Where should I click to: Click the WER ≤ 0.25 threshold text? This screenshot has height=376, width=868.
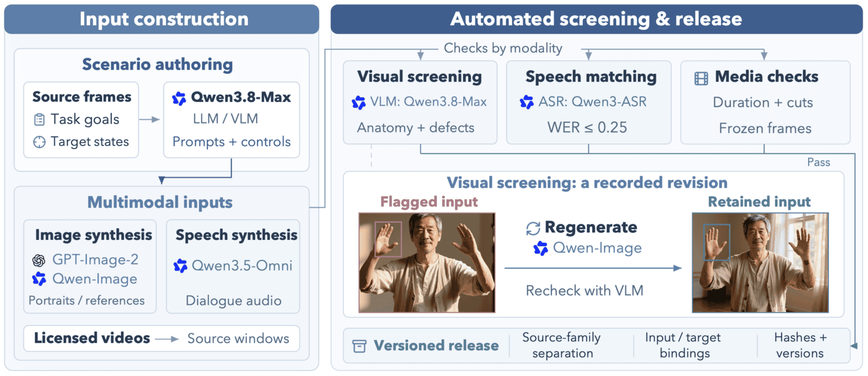pyautogui.click(x=588, y=128)
